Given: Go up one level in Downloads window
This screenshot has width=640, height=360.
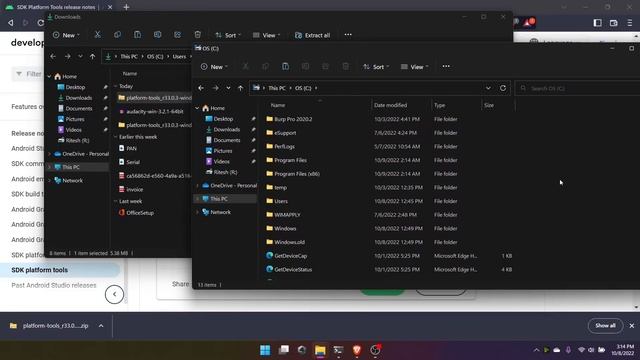Looking at the screenshot, I should (93, 56).
